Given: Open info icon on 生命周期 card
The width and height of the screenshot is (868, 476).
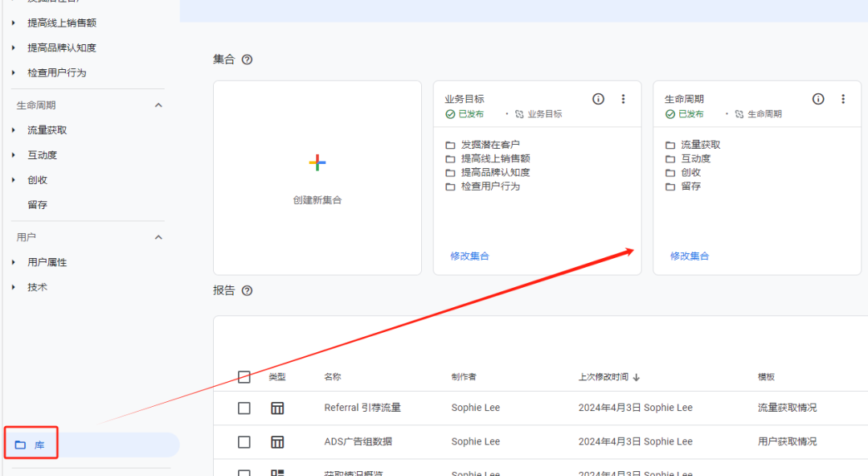Looking at the screenshot, I should [818, 99].
